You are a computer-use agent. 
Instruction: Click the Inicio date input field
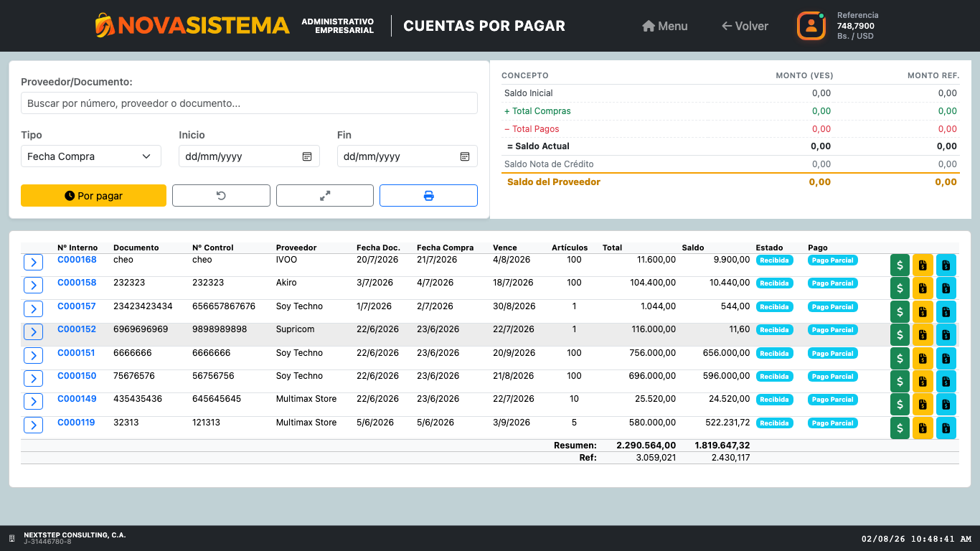click(x=249, y=156)
